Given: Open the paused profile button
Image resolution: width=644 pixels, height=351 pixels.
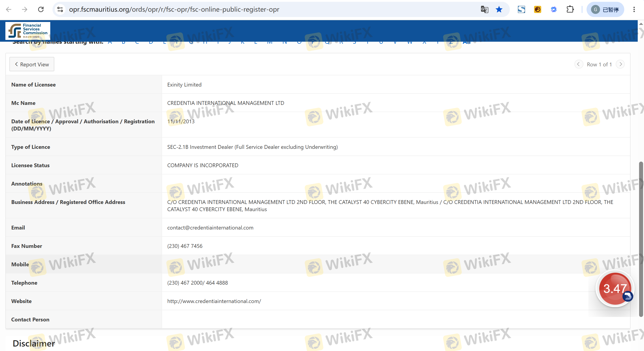Looking at the screenshot, I should (x=605, y=9).
